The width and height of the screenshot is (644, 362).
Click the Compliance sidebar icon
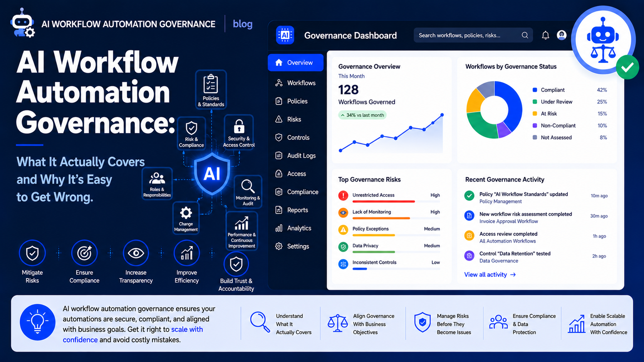[x=279, y=192]
